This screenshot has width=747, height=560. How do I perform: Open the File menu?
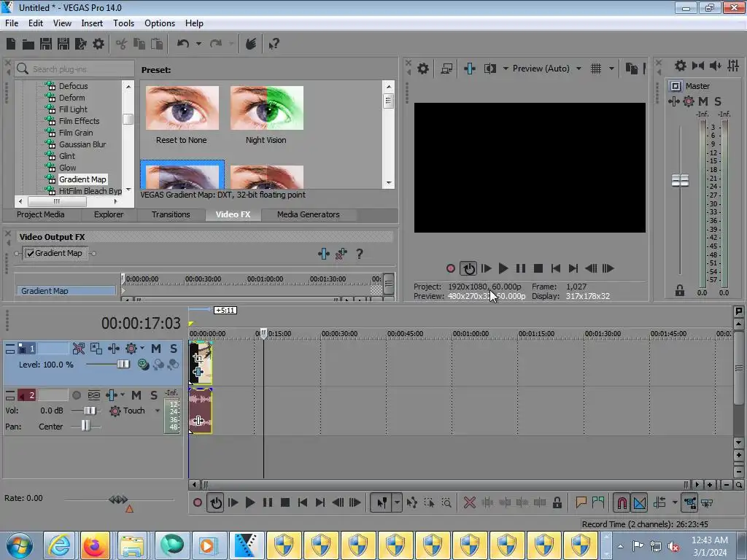click(x=12, y=23)
